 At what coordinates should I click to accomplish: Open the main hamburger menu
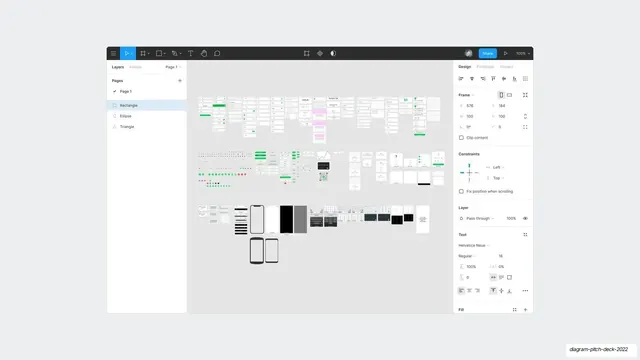pos(113,53)
